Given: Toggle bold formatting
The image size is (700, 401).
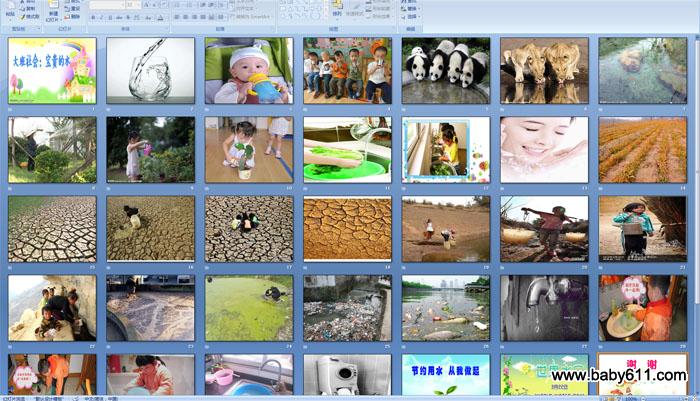Looking at the screenshot, I should click(x=93, y=17).
